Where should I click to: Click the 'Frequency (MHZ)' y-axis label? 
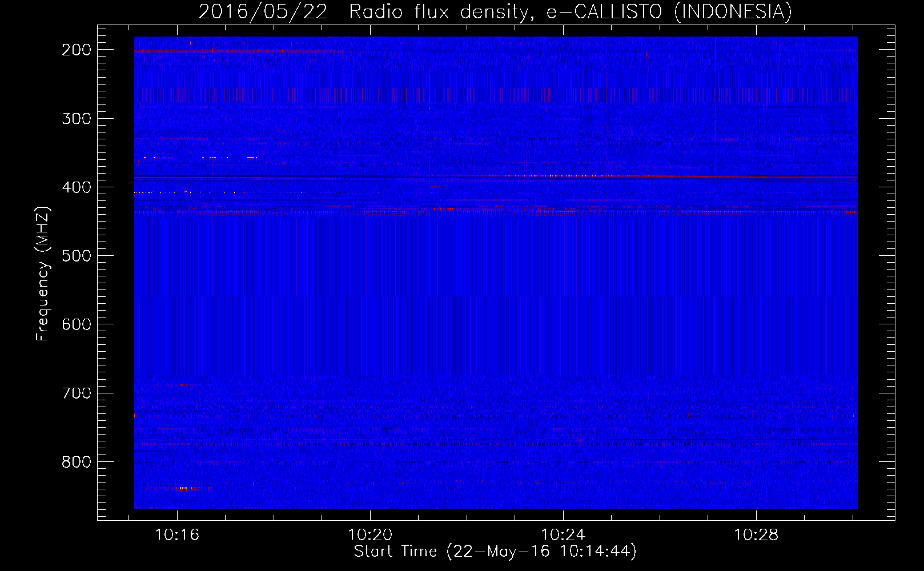pyautogui.click(x=43, y=274)
